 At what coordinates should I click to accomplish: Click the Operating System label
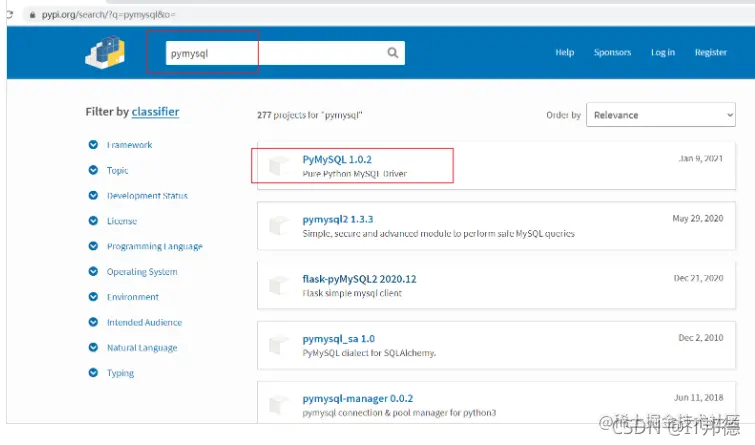142,272
